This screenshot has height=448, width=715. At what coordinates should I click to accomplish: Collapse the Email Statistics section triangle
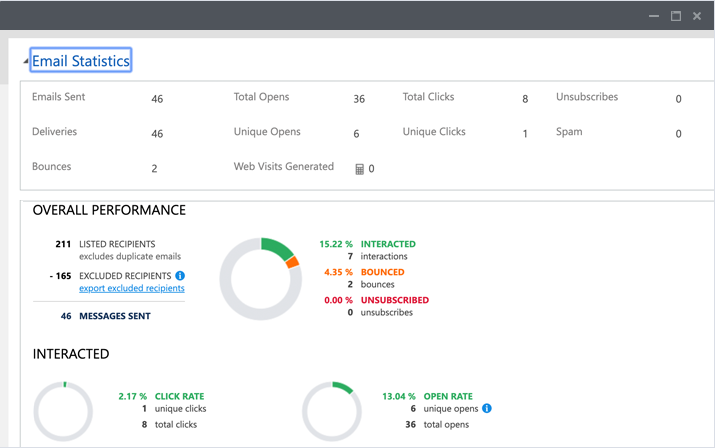point(26,62)
